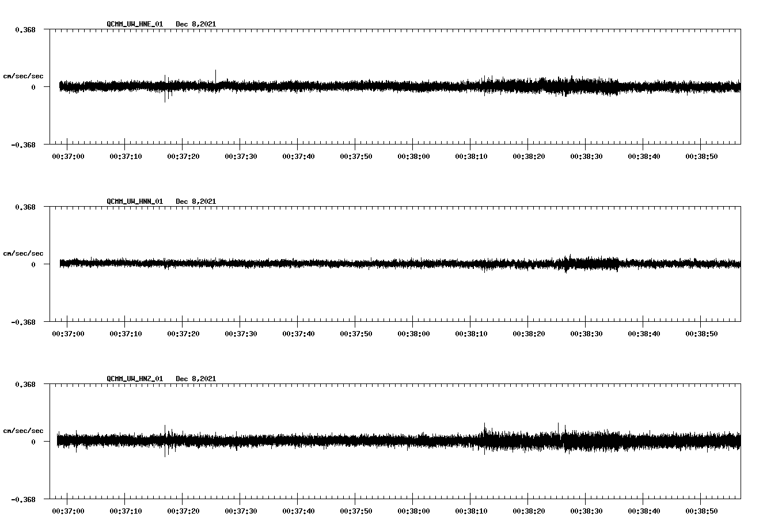Click Dec 8,2021 date on HNZ plot
The width and height of the screenshot is (782, 532).
(x=196, y=379)
